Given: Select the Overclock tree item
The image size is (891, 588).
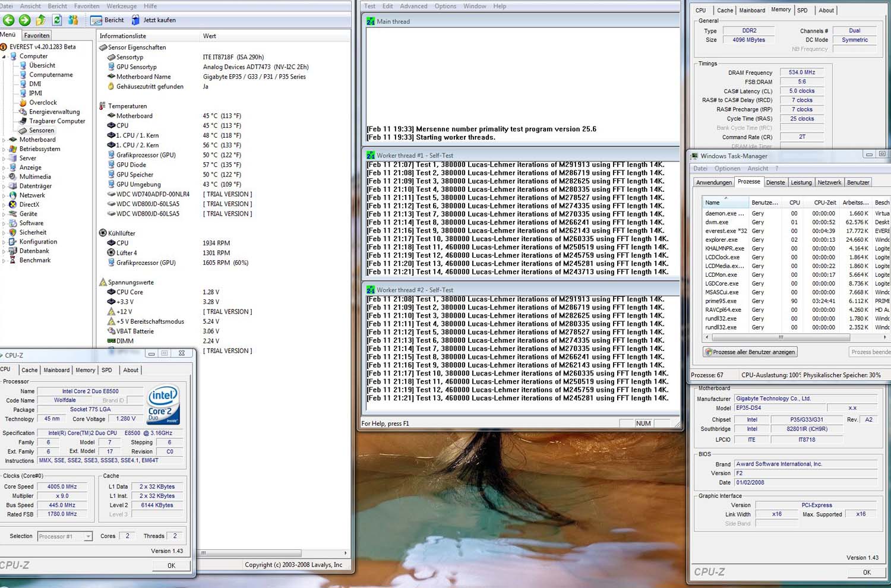Looking at the screenshot, I should [43, 102].
